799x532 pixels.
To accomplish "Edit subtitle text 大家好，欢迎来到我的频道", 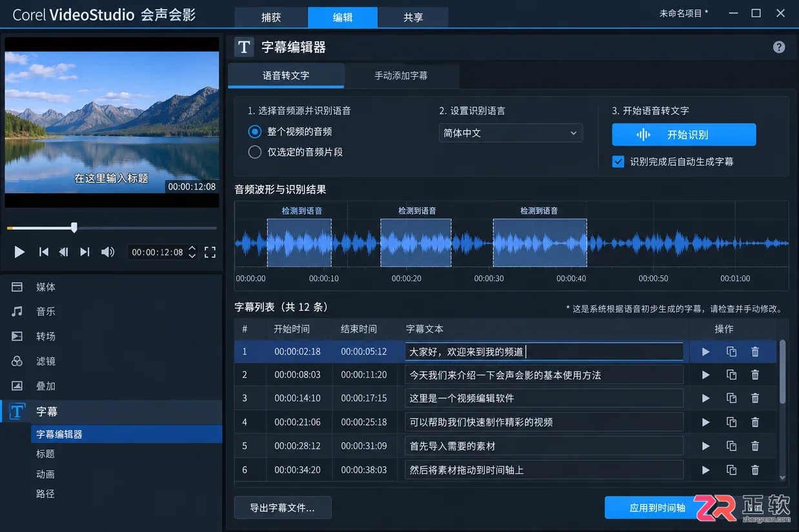I will [544, 352].
